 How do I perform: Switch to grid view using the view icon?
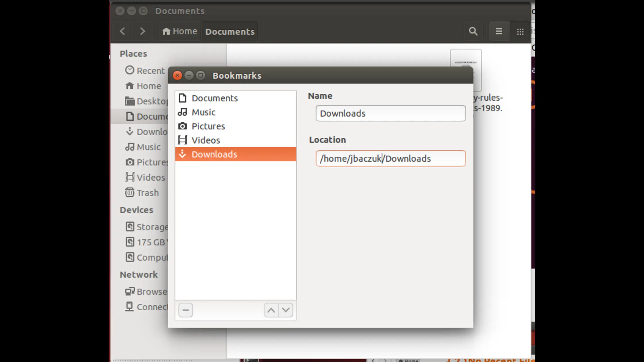pos(520,31)
